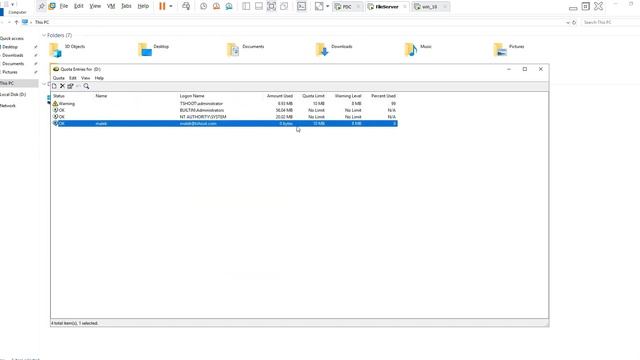
Task: Click VMware console view icon
Action: point(302,6)
